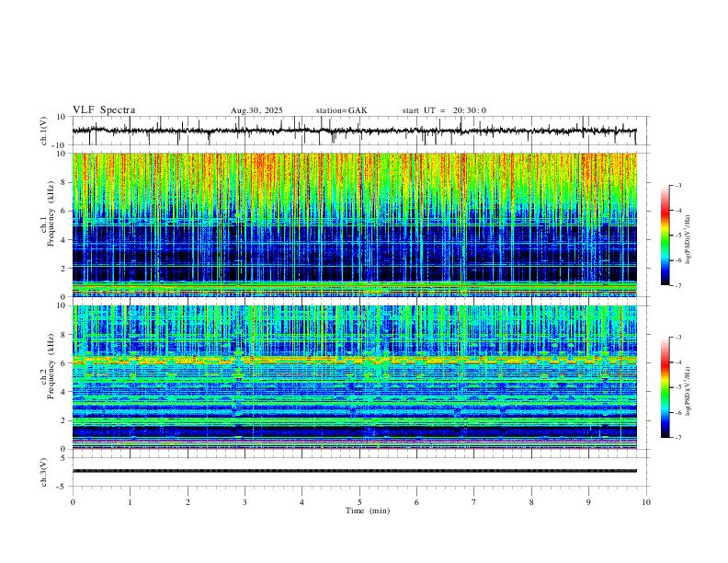
Task: Click the '6' kHz tick of ch.1 spectrogram
Action: pos(64,211)
